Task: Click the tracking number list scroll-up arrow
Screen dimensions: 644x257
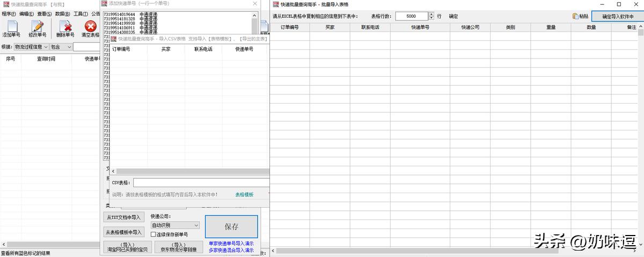Action: (x=255, y=15)
